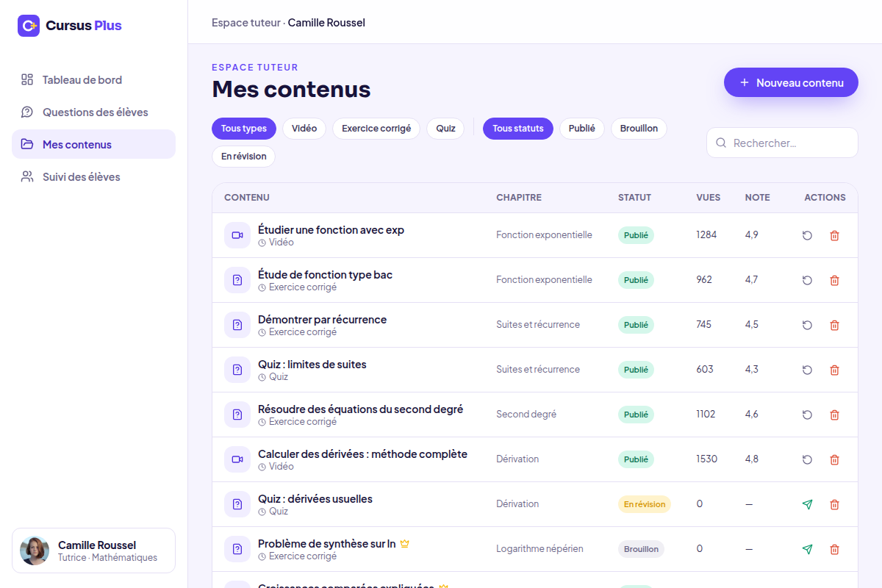Click video icon of Étudier une fonction
Screen dimensions: 882x588
(x=237, y=235)
